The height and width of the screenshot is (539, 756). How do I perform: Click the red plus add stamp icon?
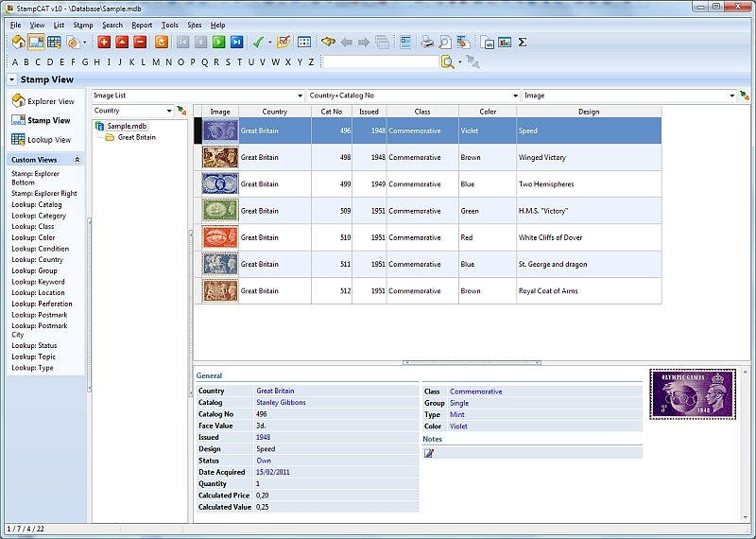[x=104, y=43]
